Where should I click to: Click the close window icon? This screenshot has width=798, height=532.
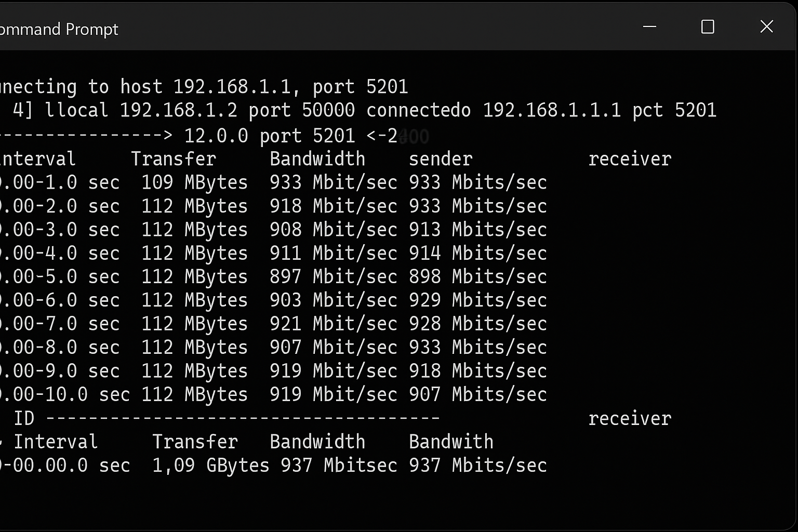tap(766, 26)
